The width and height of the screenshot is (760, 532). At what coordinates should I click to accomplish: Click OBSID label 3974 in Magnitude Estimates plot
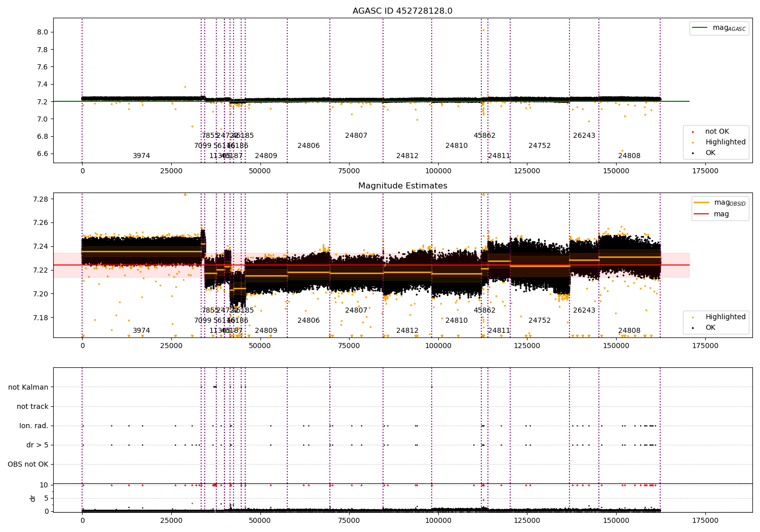(x=141, y=331)
